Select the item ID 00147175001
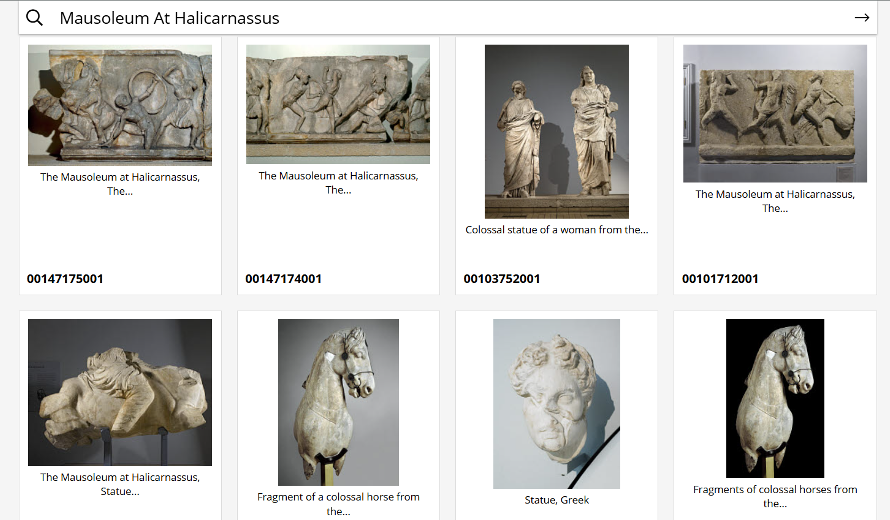The image size is (890, 520). tap(65, 279)
